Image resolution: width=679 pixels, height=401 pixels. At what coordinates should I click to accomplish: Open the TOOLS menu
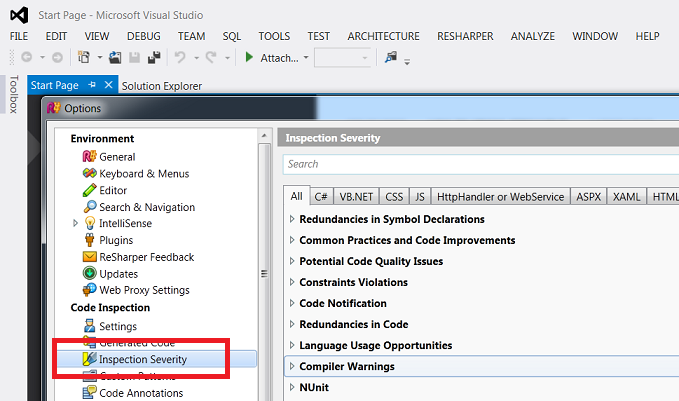click(274, 36)
